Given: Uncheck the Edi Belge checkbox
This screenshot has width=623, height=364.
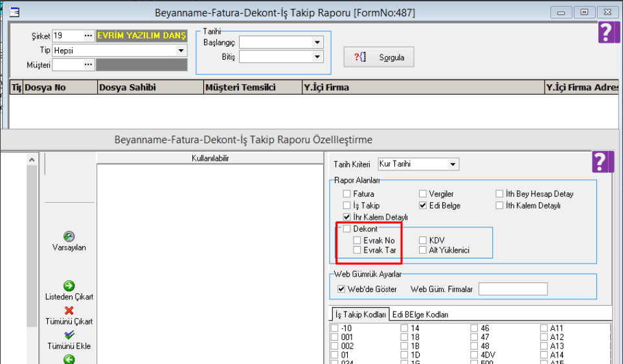Looking at the screenshot, I should point(423,205).
